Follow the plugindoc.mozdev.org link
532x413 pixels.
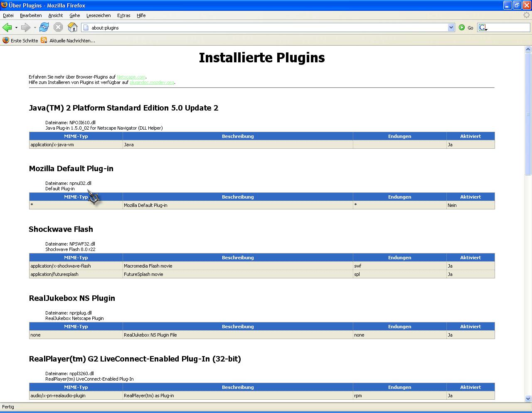[152, 82]
